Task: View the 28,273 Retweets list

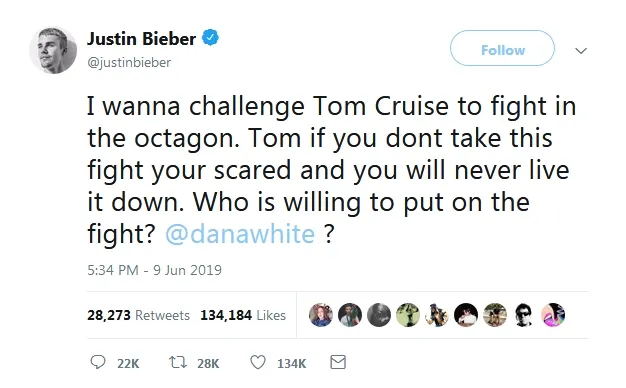Action: [138, 315]
